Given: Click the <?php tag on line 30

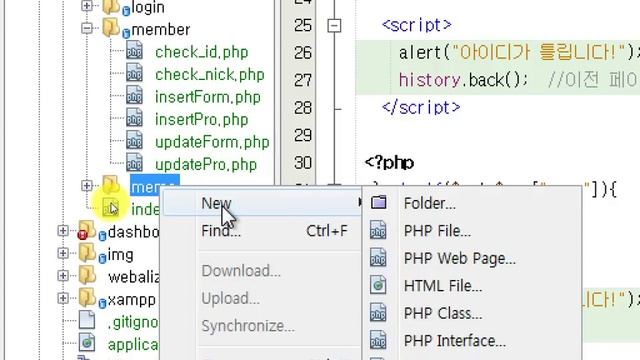Looking at the screenshot, I should pos(389,163).
